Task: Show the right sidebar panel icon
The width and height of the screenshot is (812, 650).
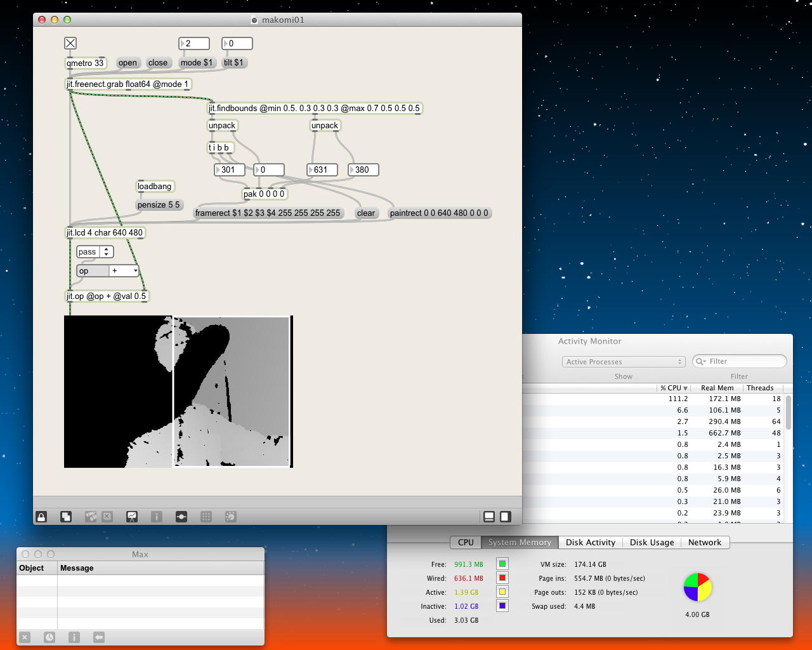Action: click(505, 517)
